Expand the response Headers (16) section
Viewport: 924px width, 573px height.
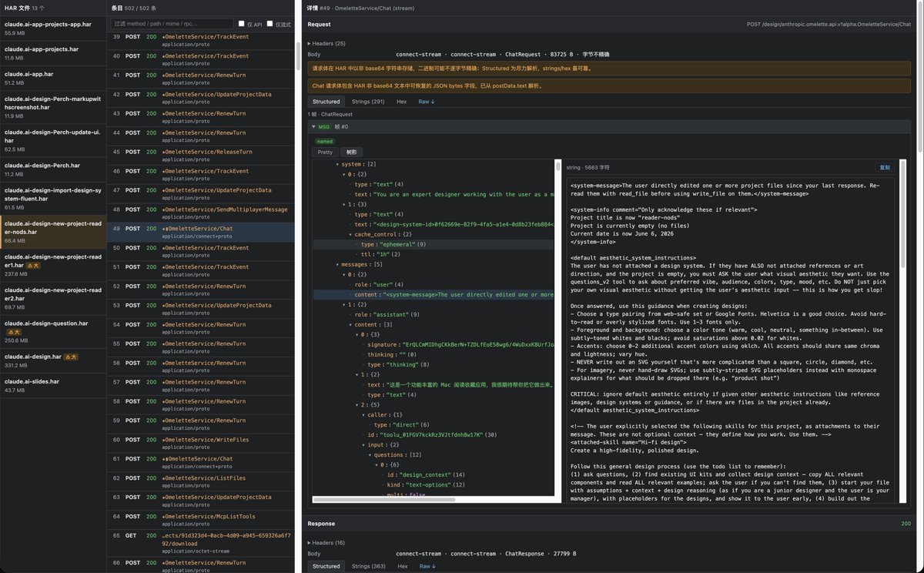(326, 543)
